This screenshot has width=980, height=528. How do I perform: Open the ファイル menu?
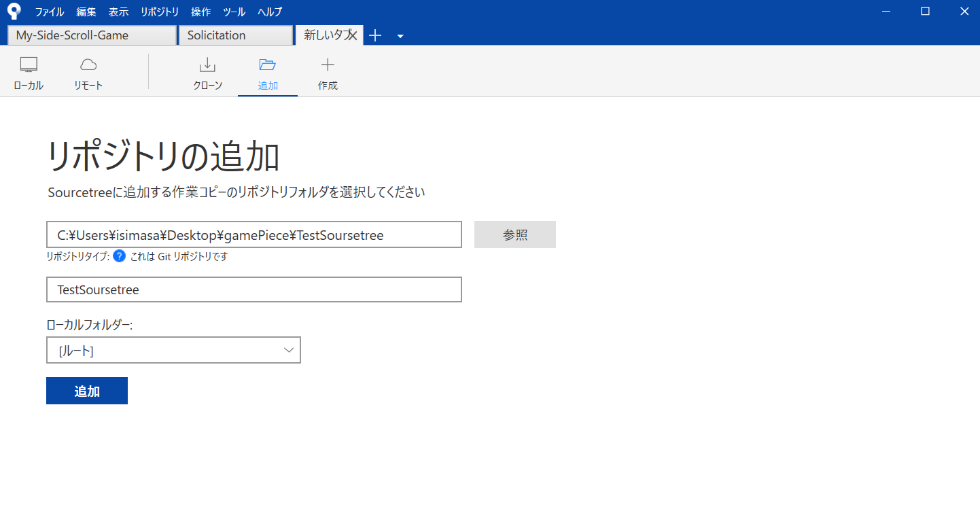(50, 12)
